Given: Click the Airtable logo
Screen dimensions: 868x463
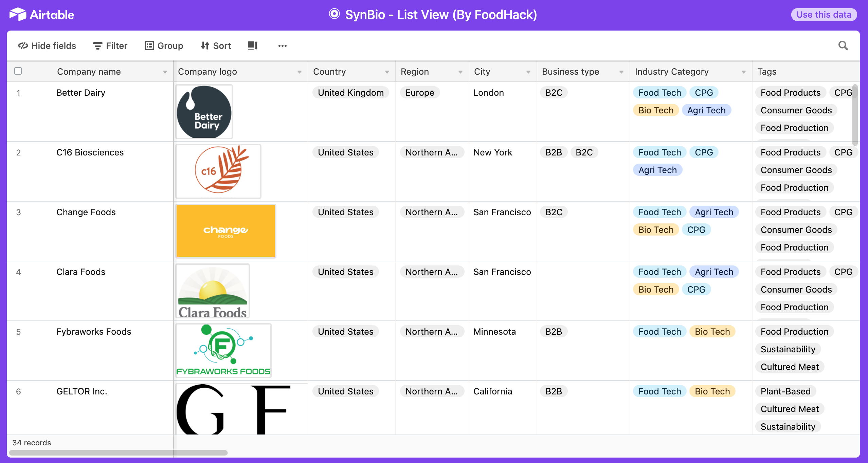Looking at the screenshot, I should [x=42, y=15].
